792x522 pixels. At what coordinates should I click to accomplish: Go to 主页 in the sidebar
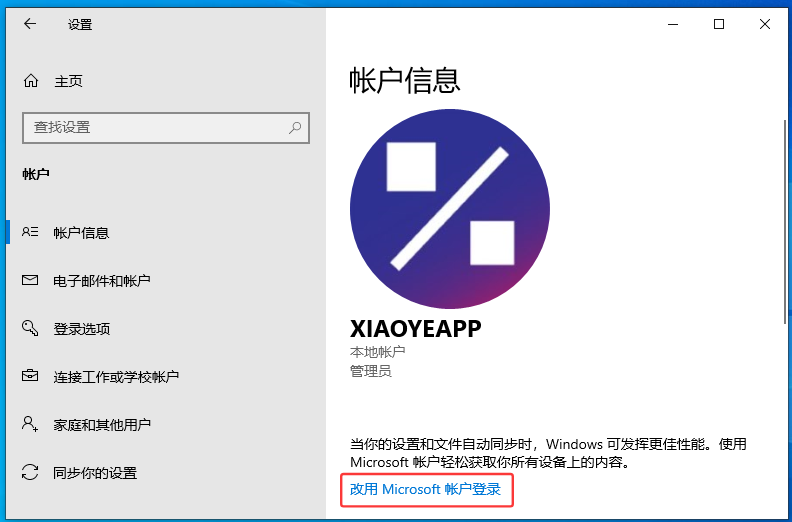[x=68, y=81]
